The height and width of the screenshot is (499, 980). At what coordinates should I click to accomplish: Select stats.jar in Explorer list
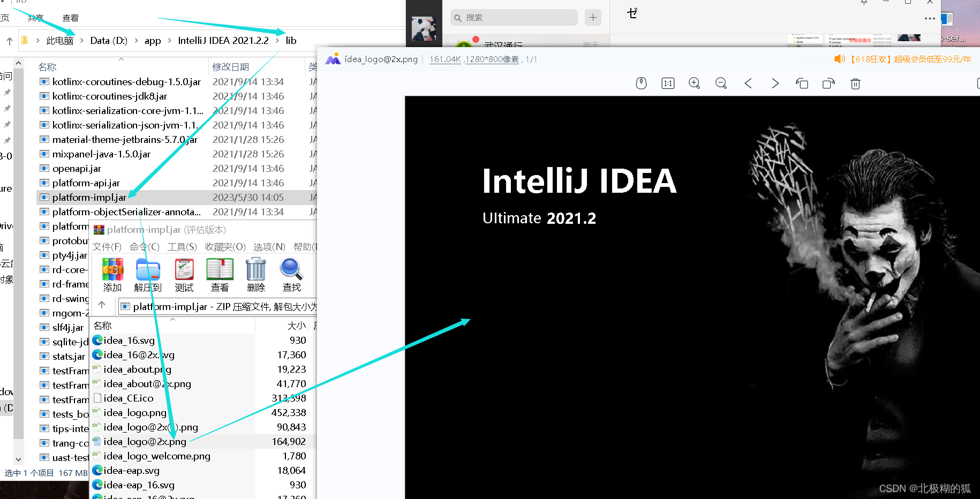pyautogui.click(x=69, y=357)
